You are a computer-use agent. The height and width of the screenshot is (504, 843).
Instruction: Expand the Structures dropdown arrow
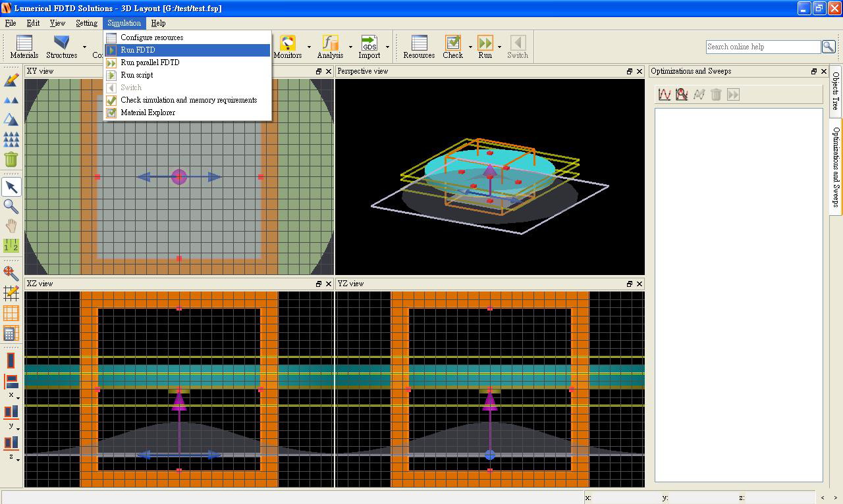tap(84, 47)
